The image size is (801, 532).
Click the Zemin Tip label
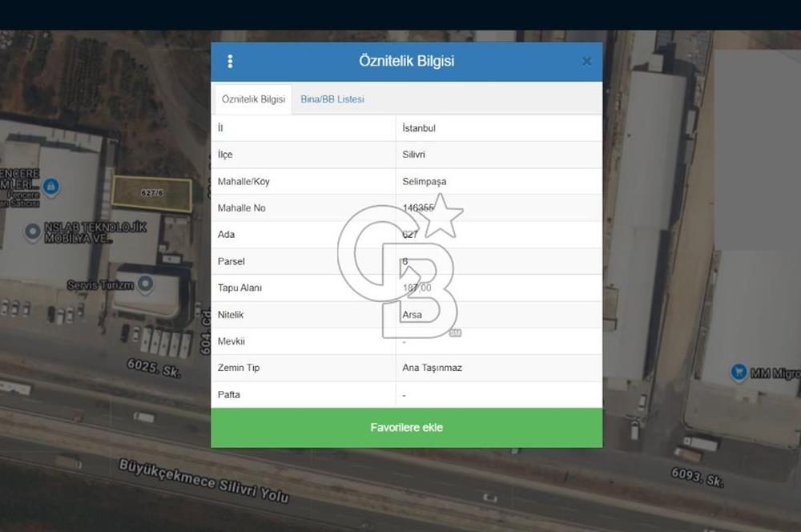coord(239,368)
